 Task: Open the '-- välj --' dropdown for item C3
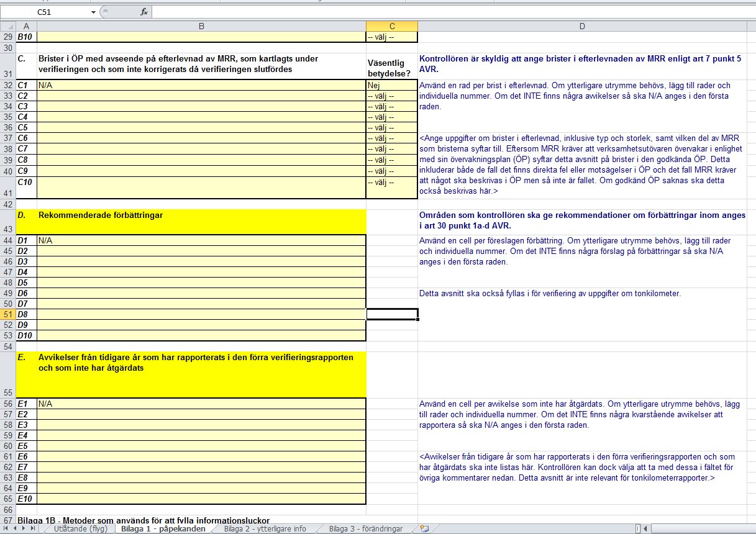pyautogui.click(x=392, y=107)
